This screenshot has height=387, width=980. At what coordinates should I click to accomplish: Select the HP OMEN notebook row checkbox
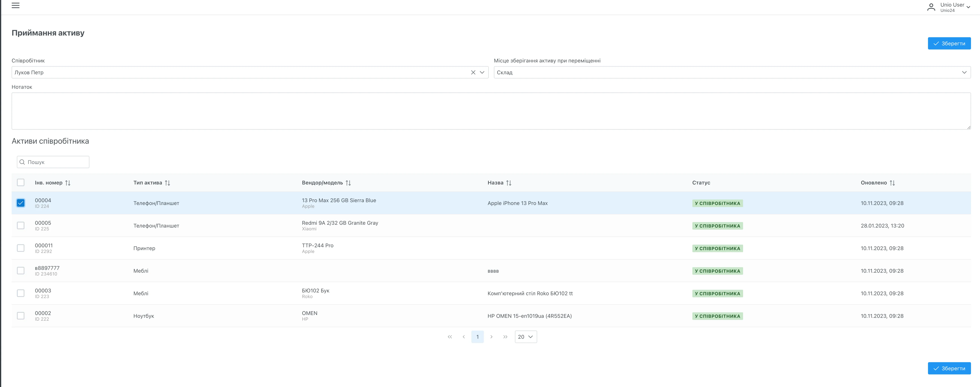point(20,316)
